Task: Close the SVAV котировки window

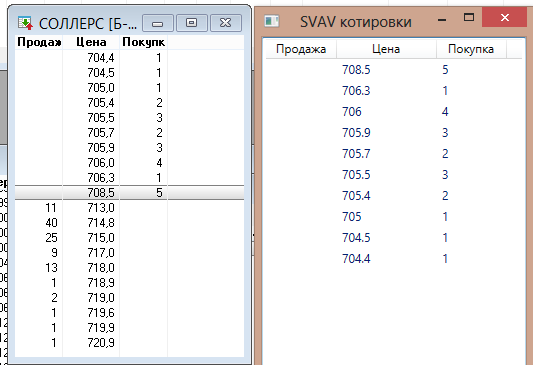Action: [x=504, y=17]
